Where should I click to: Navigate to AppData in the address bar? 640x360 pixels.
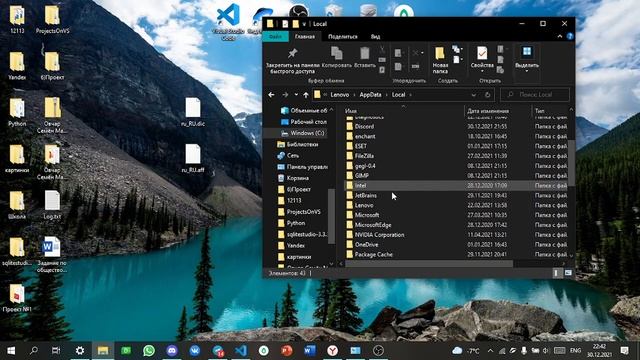click(x=370, y=95)
